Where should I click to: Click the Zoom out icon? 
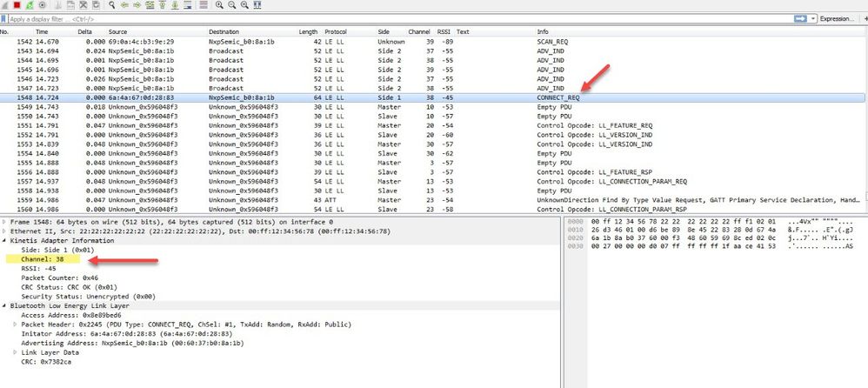(232, 5)
